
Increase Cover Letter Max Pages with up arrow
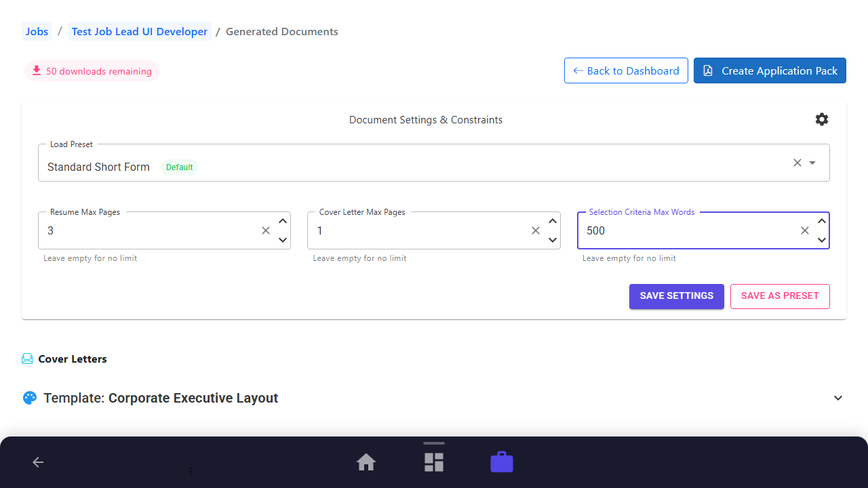tap(553, 221)
